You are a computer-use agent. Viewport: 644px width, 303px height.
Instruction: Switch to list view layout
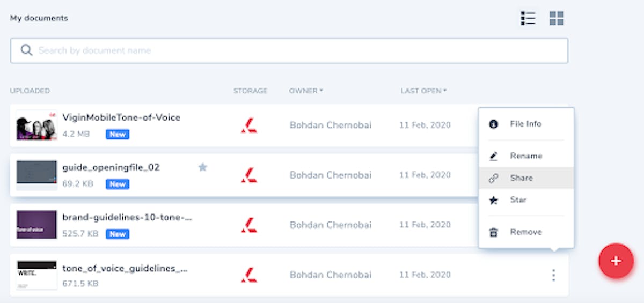[528, 18]
